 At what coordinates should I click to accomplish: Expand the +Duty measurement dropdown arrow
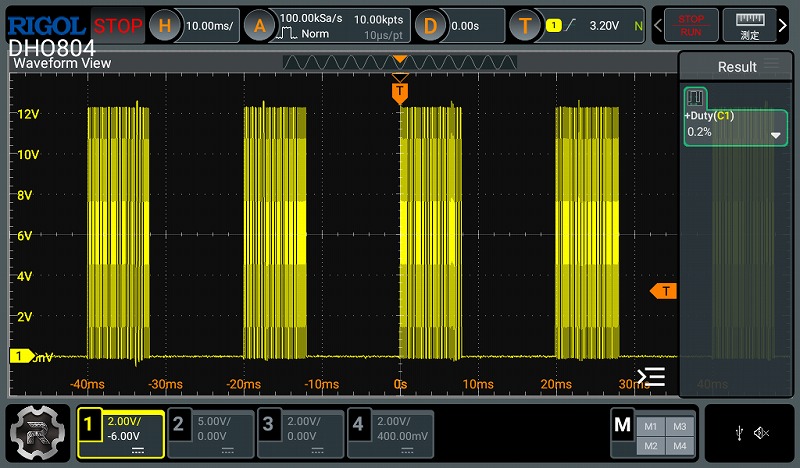point(775,135)
